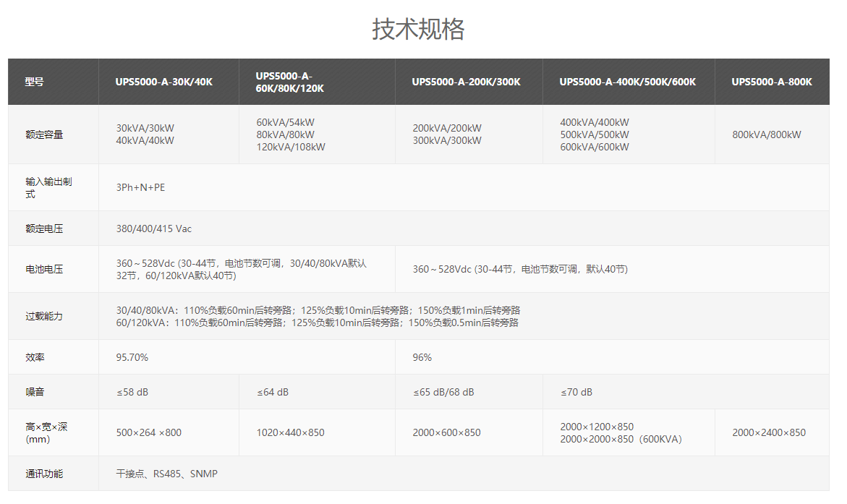Click the ≤64 dB noise value
The width and height of the screenshot is (847, 504).
pyautogui.click(x=273, y=392)
